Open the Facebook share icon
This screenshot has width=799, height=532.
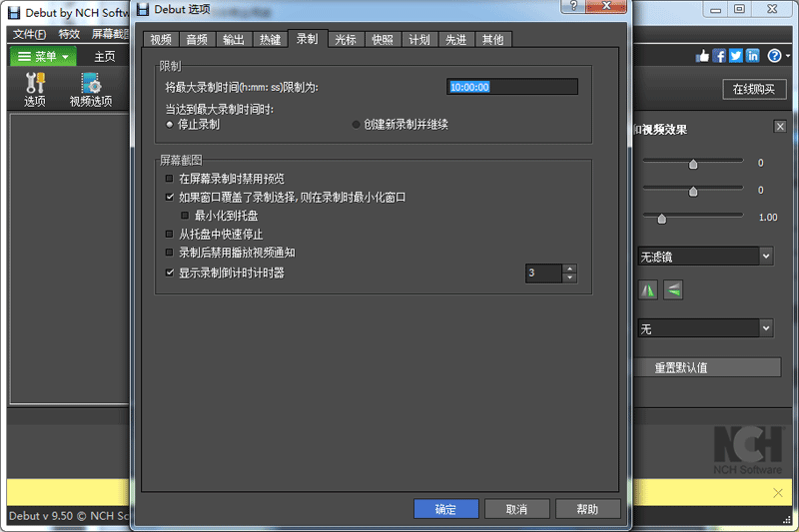(x=719, y=56)
